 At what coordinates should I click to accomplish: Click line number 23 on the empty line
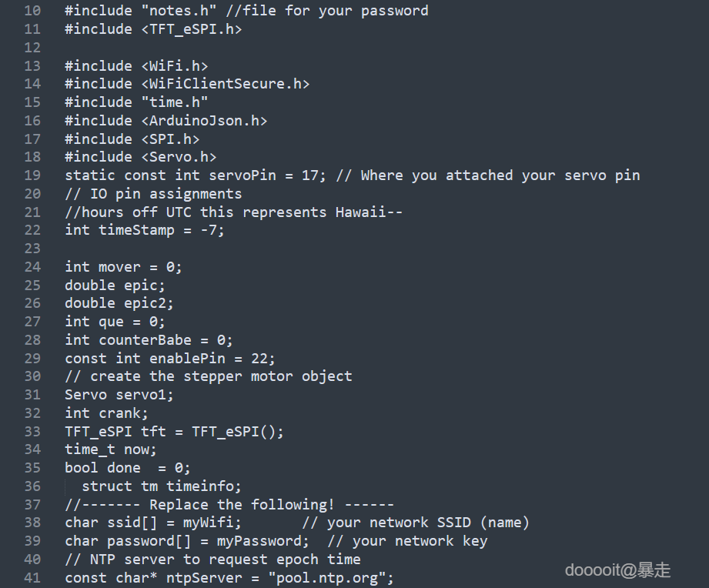[x=32, y=249]
